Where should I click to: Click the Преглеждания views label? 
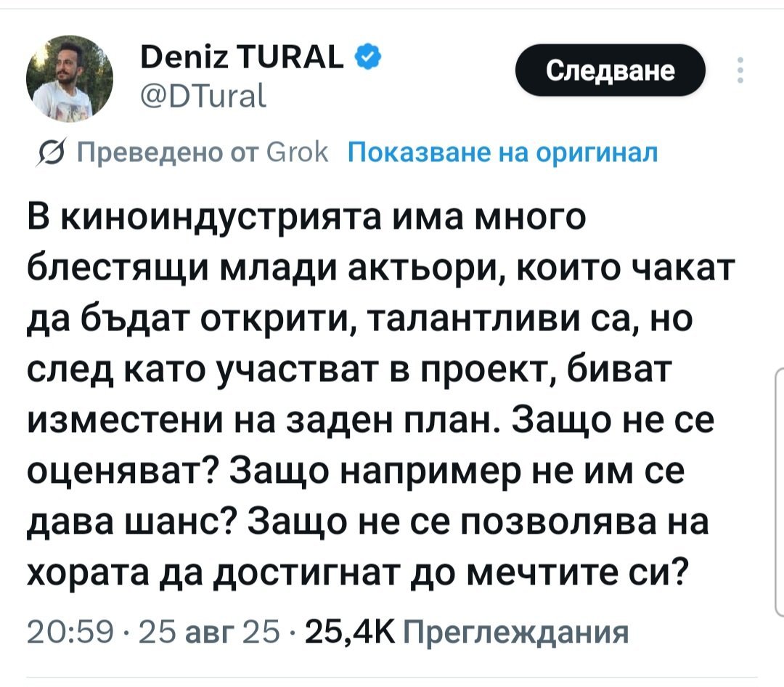pos(514,633)
